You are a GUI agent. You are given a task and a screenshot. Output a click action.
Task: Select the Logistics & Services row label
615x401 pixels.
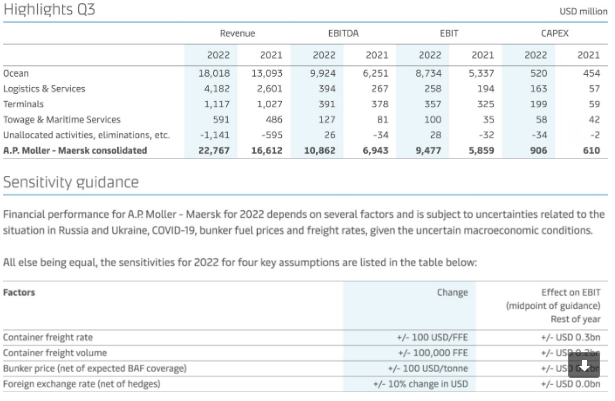pos(44,89)
